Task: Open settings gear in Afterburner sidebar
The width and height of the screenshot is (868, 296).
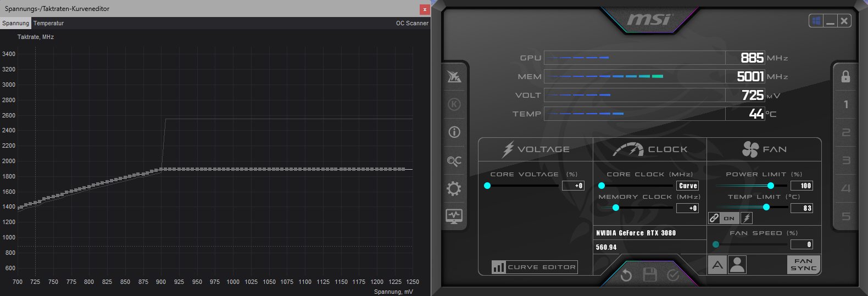Action: (454, 188)
